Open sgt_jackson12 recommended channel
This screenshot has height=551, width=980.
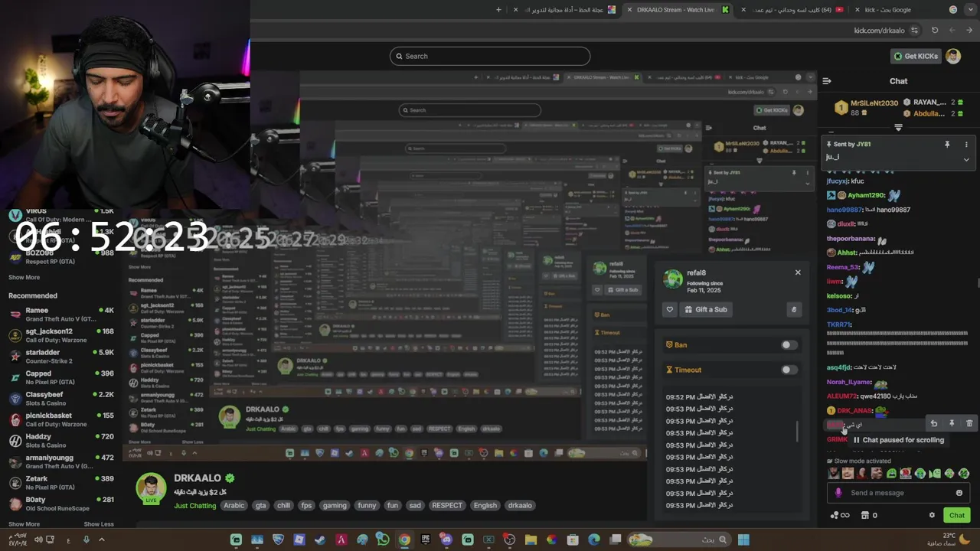tap(61, 335)
